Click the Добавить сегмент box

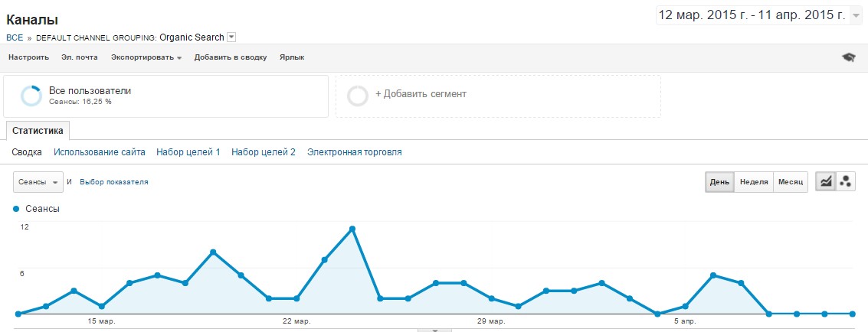coord(498,96)
